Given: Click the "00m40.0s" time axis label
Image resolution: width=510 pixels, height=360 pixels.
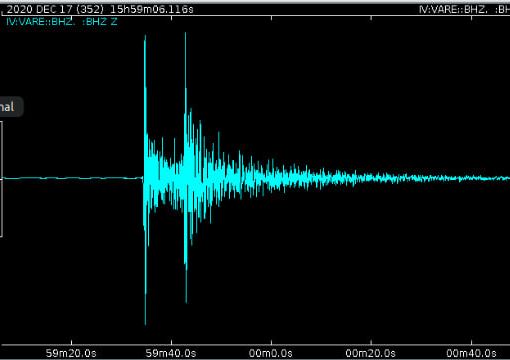Looking at the screenshot, I should [x=471, y=353].
